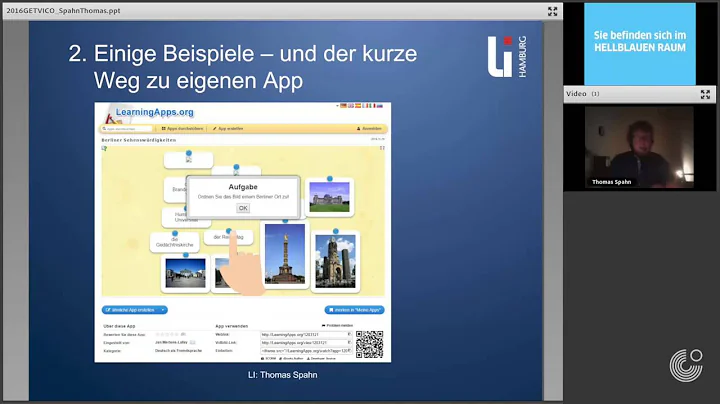Select the Siegessäule column photo card
720x404 pixels.
click(285, 254)
